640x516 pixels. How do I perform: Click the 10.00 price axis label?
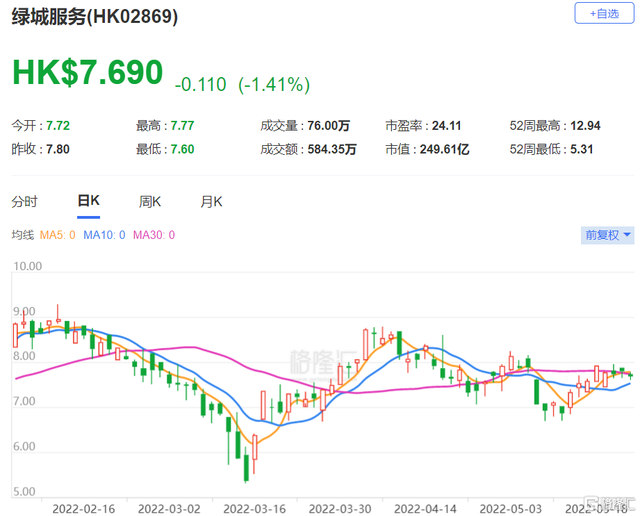coord(27,267)
